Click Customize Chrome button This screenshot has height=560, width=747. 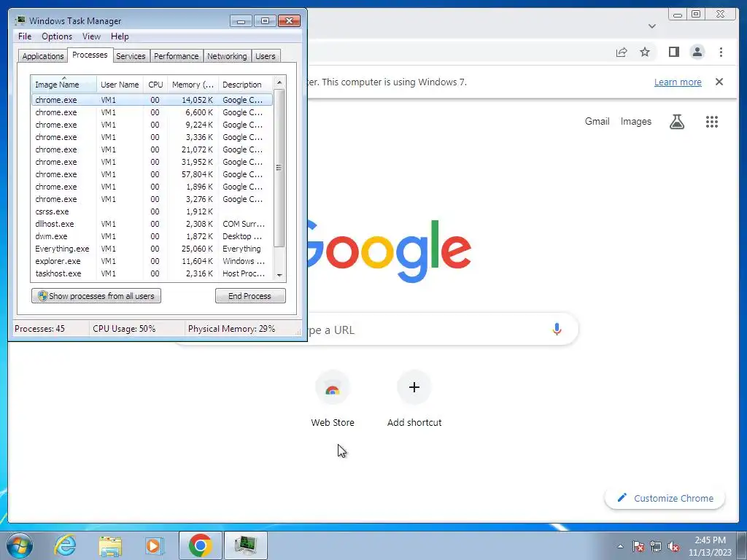(x=665, y=498)
